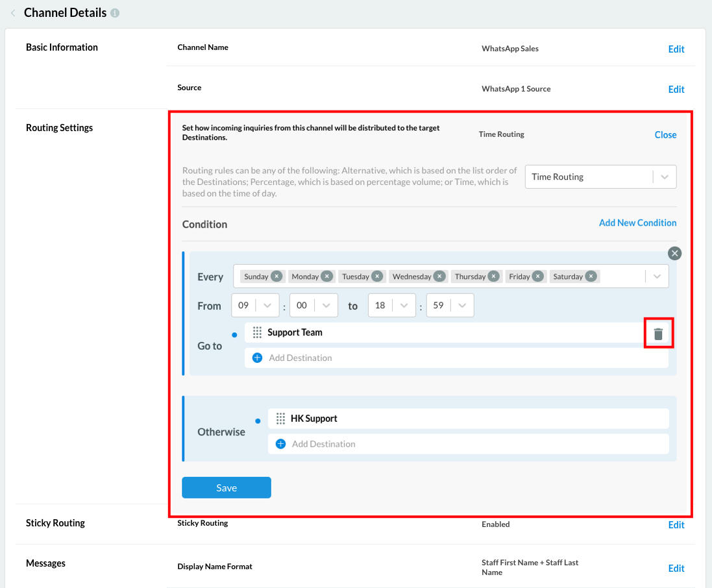Viewport: 712px width, 588px height.
Task: Click the plus icon under Support Team
Action: pos(257,358)
